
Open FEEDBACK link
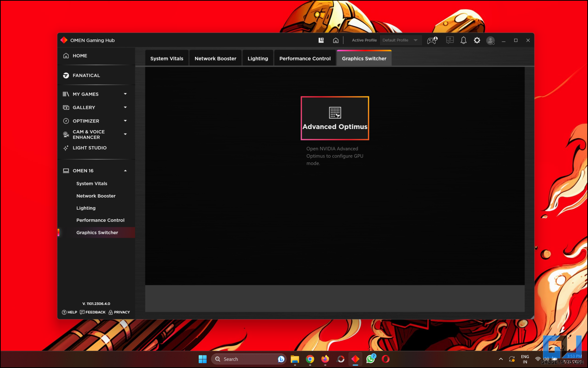coord(93,312)
